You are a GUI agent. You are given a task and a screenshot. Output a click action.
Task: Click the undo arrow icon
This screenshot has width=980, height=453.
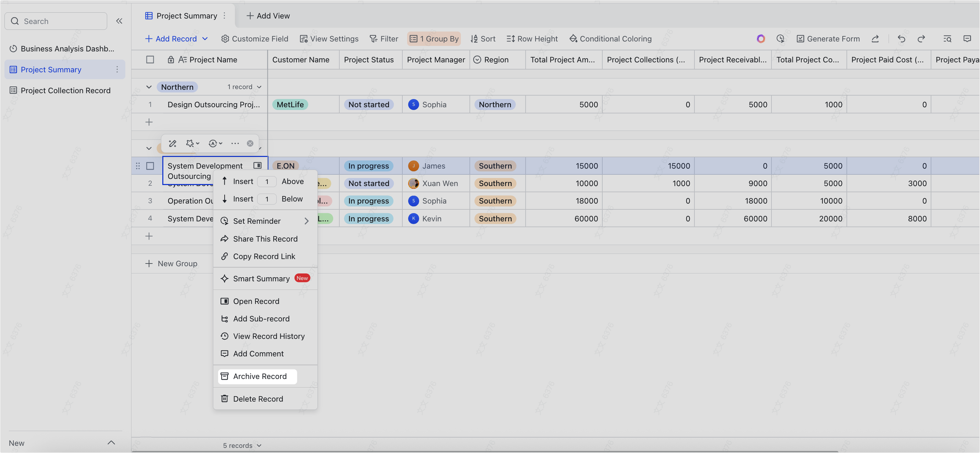pyautogui.click(x=901, y=39)
